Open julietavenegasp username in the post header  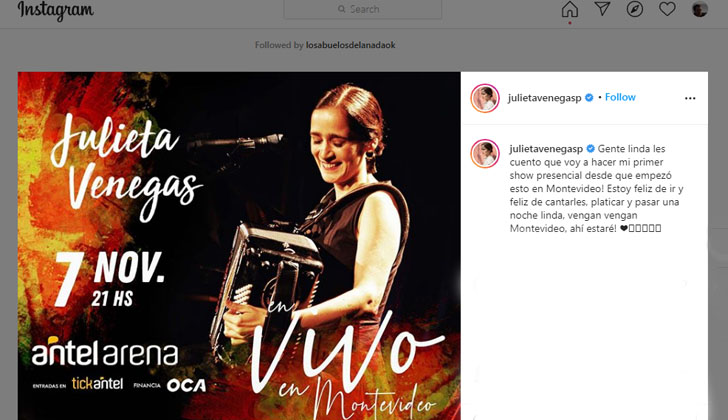pyautogui.click(x=545, y=98)
